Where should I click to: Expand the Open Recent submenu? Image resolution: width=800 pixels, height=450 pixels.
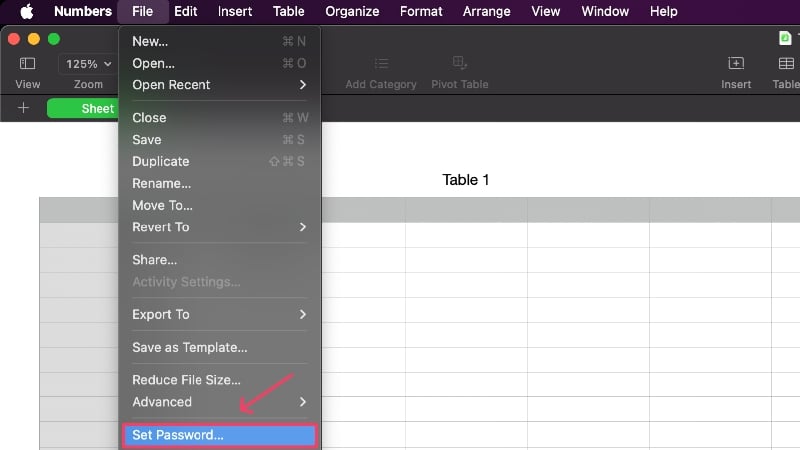point(219,85)
